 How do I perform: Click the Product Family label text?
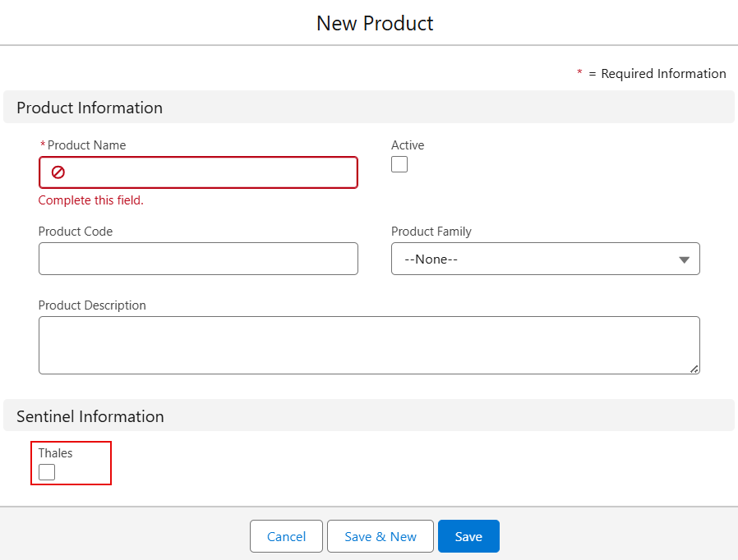click(x=431, y=232)
